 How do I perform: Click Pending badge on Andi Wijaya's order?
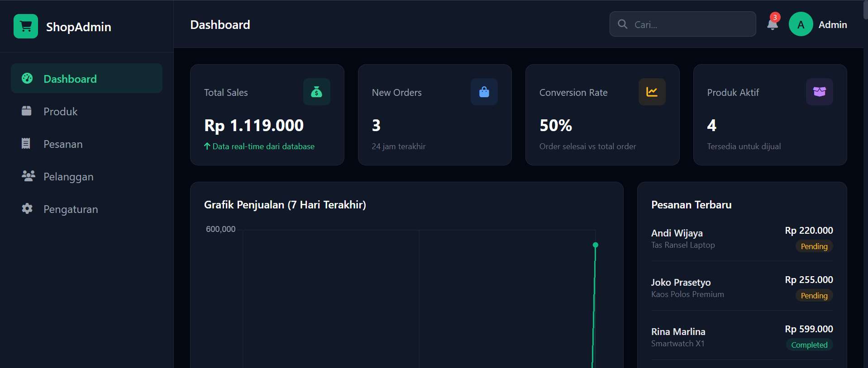click(814, 246)
